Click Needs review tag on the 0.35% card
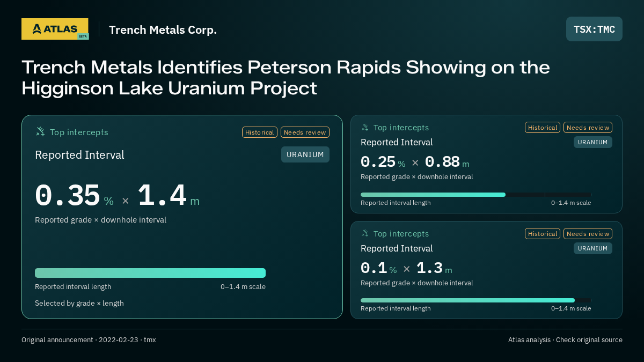This screenshot has width=644, height=362. click(305, 132)
